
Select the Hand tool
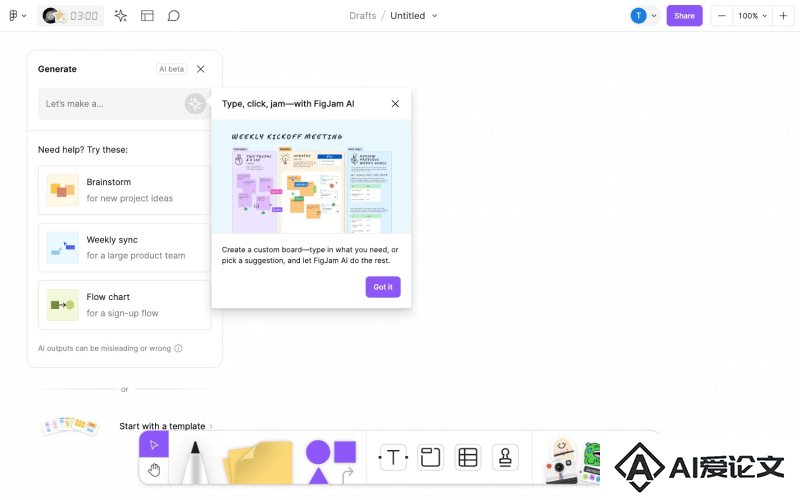(154, 470)
